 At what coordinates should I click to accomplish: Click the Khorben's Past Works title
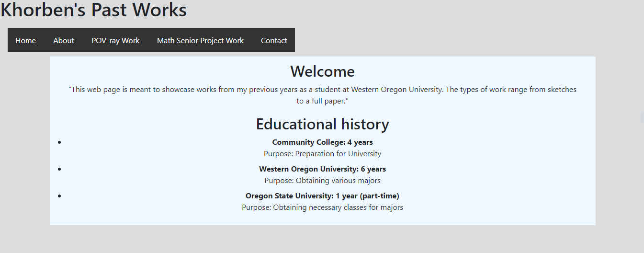pos(94,10)
